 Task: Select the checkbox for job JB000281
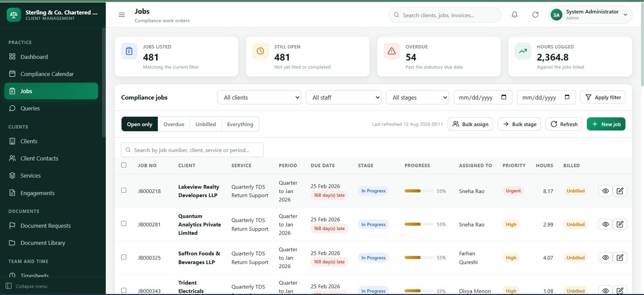(124, 224)
